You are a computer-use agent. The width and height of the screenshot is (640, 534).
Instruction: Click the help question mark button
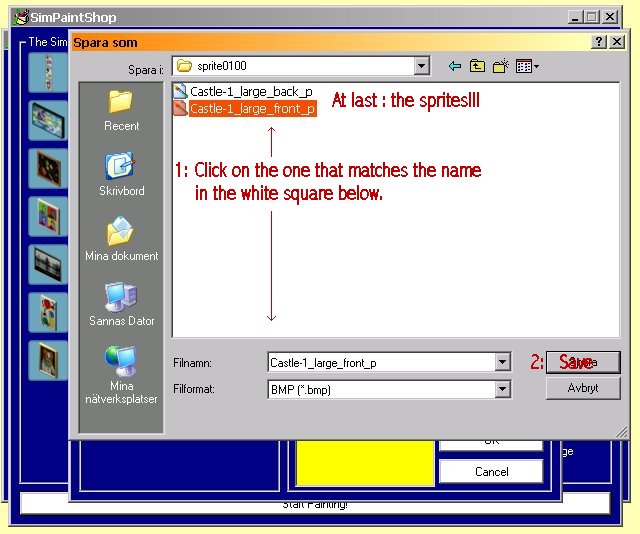pos(599,41)
